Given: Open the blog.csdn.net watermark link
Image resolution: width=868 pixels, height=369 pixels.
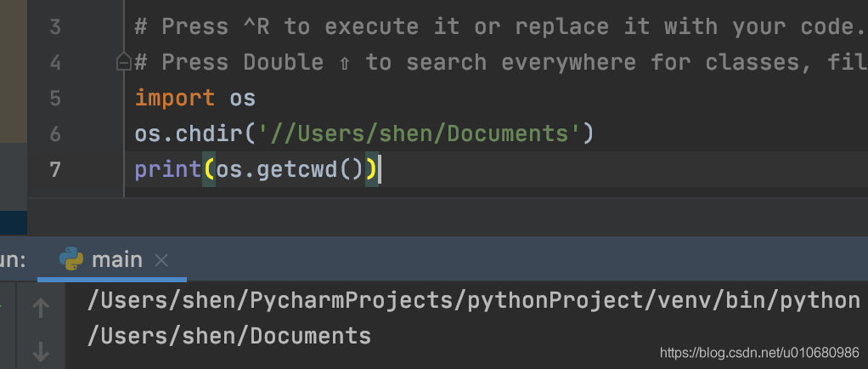Looking at the screenshot, I should [x=759, y=353].
